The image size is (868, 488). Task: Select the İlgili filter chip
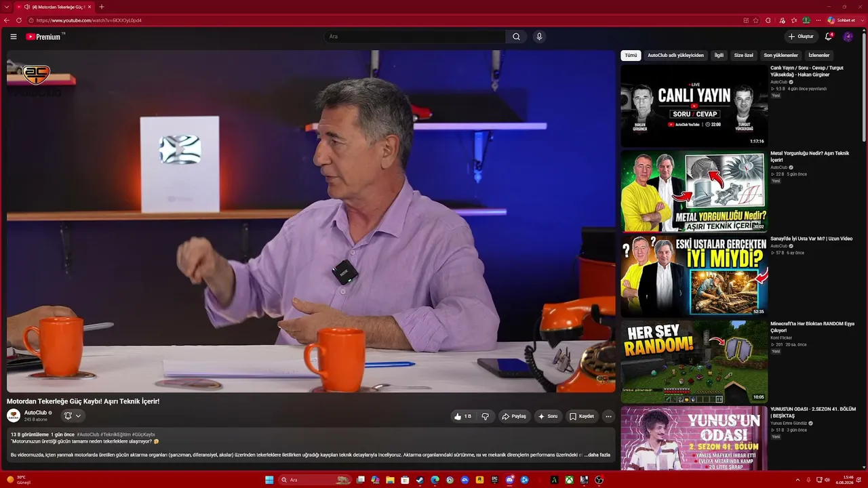coord(719,56)
